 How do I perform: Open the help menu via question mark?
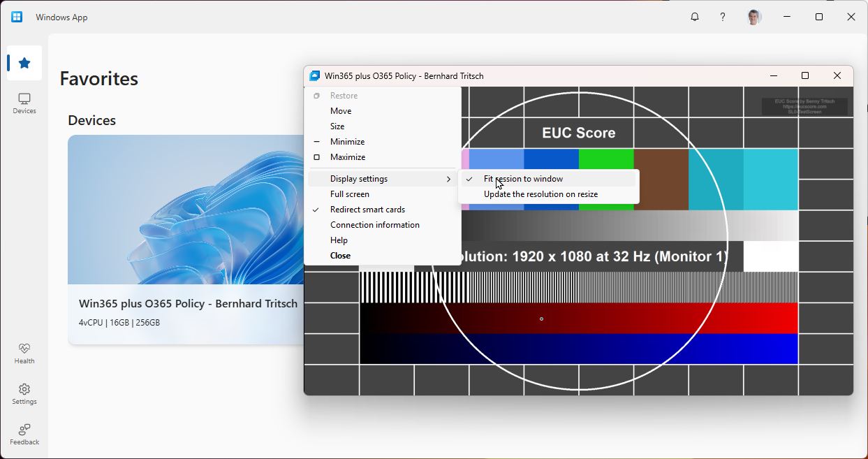click(722, 16)
